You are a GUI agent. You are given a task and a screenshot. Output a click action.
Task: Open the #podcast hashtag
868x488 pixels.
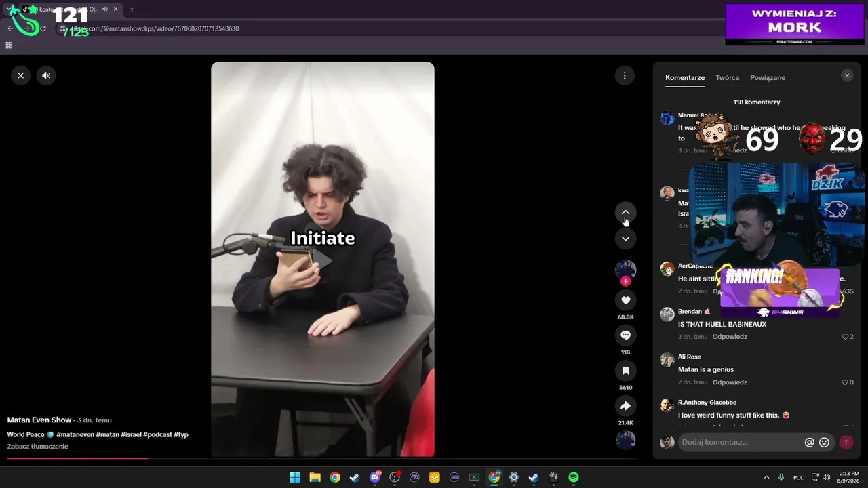[157, 434]
